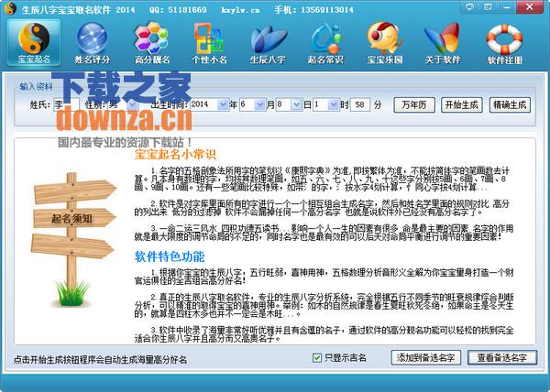This screenshot has width=550, height=392.
Task: Close the application window
Action: [x=530, y=7]
